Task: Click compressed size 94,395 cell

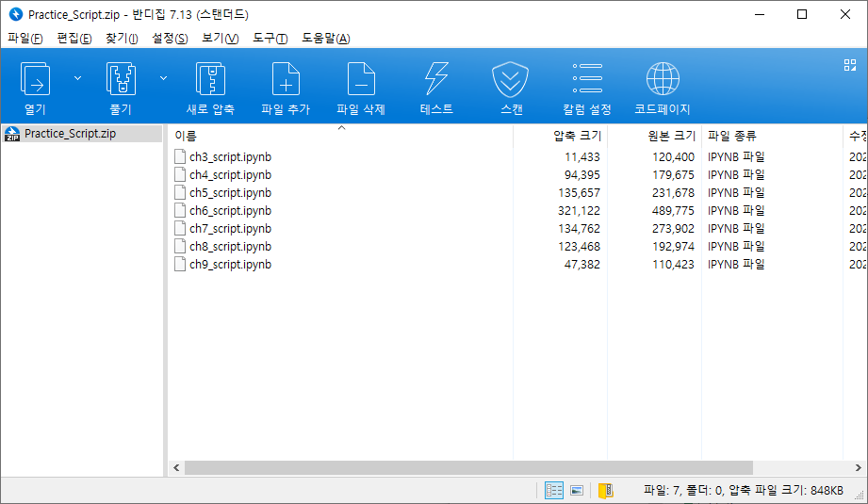Action: point(582,175)
